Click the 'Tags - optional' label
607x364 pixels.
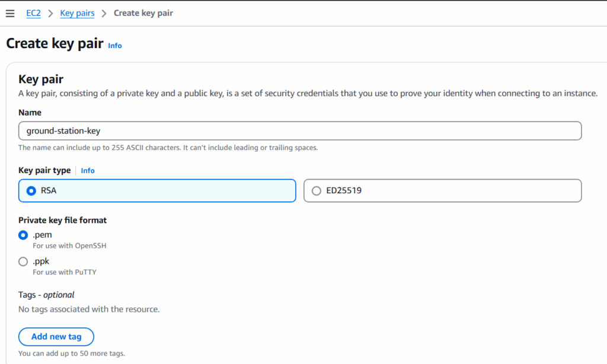(46, 295)
